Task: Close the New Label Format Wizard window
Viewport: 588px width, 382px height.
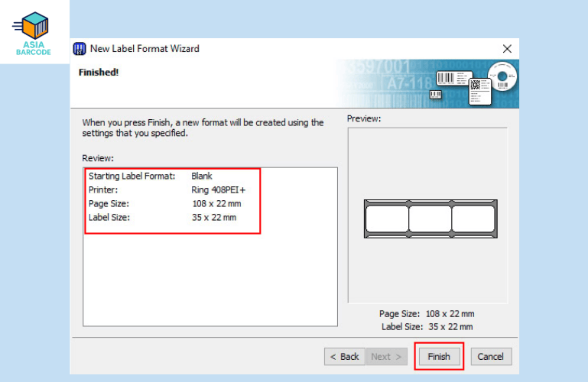Action: pos(506,49)
